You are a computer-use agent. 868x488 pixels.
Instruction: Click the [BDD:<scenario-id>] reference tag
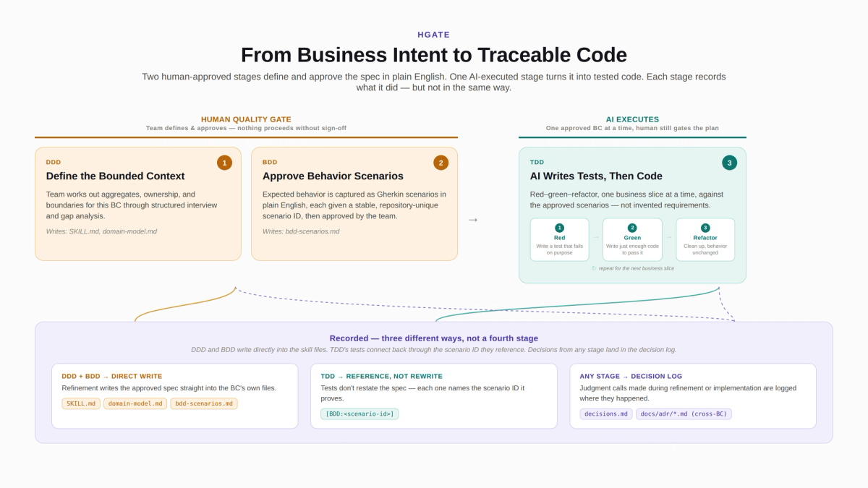coord(359,414)
